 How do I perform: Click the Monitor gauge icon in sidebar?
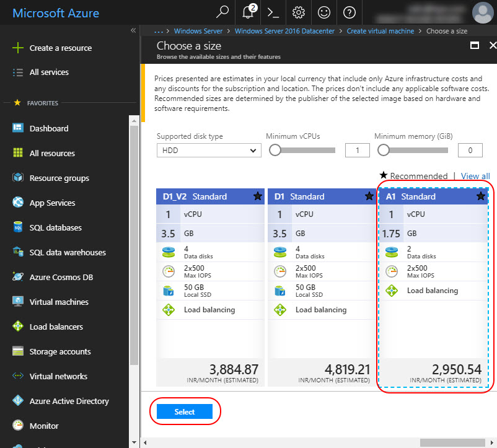click(18, 425)
